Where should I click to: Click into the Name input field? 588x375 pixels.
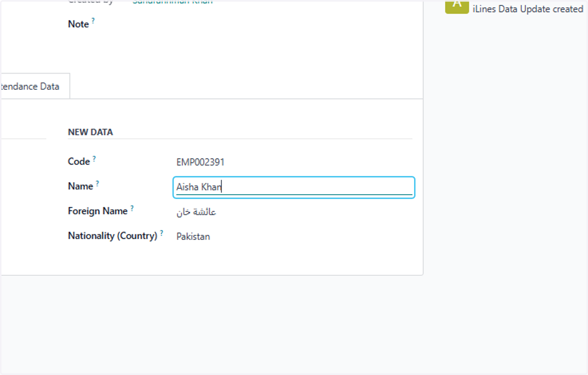[x=294, y=187]
